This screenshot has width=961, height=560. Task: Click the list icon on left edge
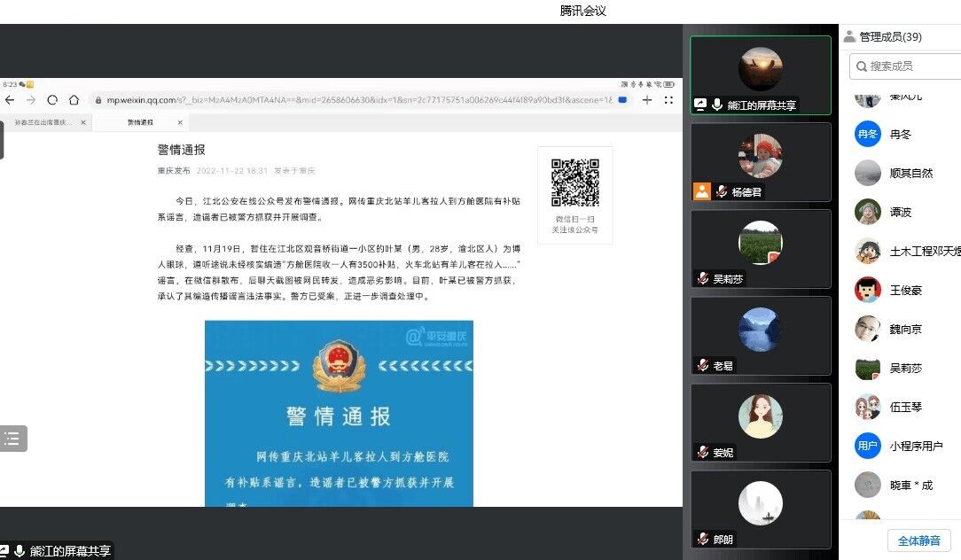(x=12, y=438)
